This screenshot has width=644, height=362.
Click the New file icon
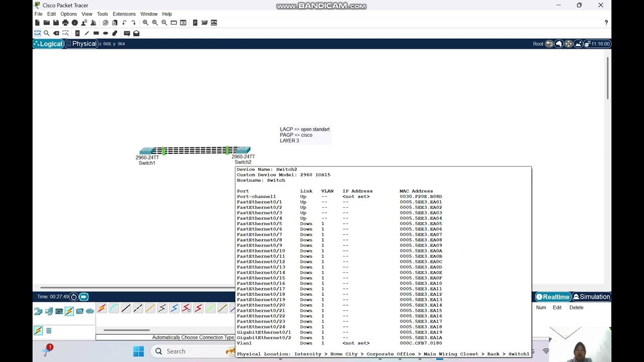pos(37,23)
